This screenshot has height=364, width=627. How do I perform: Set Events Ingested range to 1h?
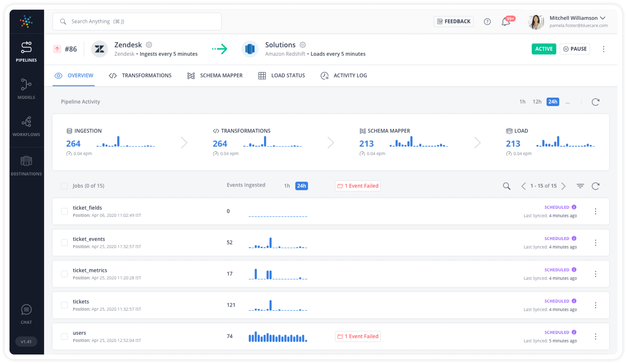coord(287,186)
